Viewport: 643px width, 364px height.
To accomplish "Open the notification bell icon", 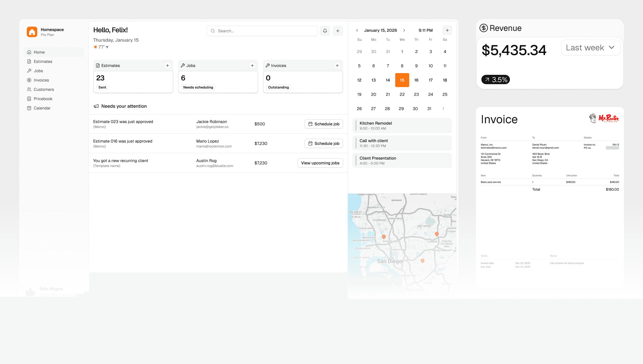I will click(x=325, y=31).
